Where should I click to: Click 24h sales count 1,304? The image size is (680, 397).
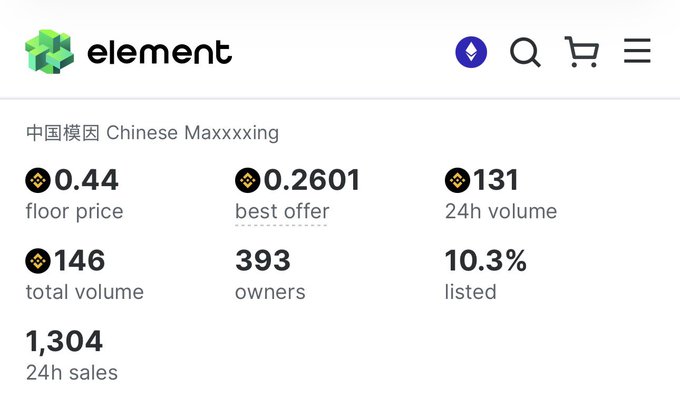click(64, 342)
